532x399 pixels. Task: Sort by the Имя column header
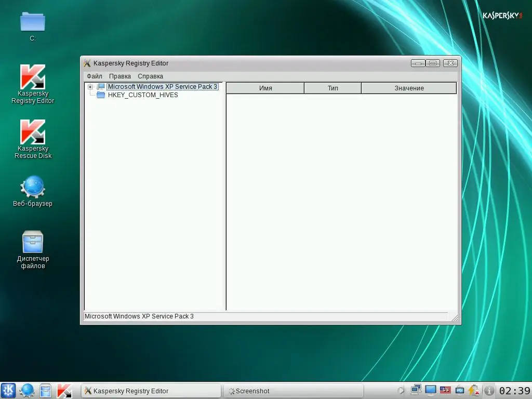[x=265, y=88]
